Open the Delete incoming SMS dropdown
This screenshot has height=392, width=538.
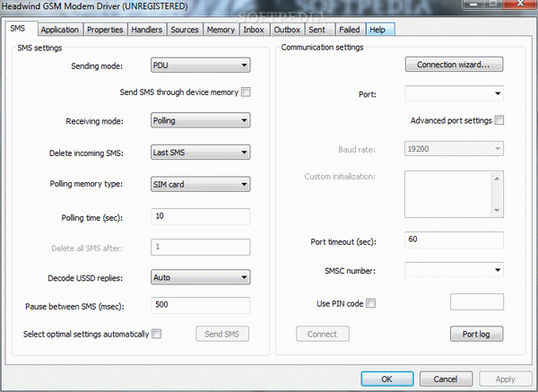(x=200, y=152)
